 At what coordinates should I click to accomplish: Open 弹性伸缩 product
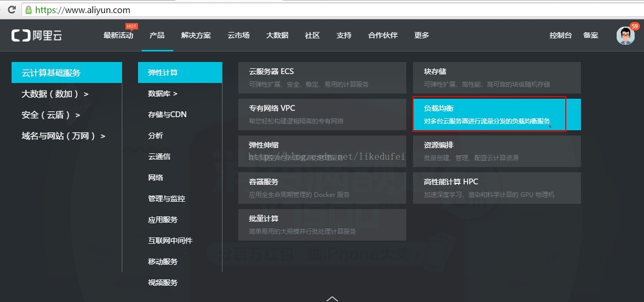tap(322, 151)
